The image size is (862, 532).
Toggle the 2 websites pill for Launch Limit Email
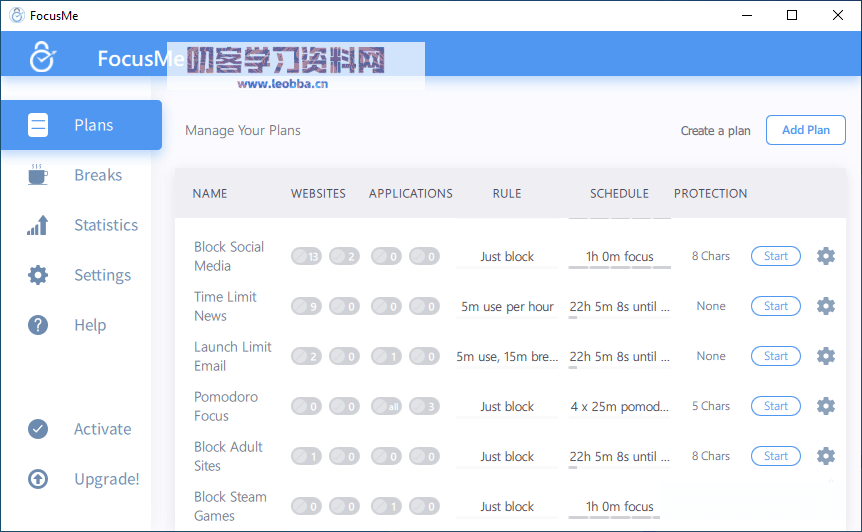(x=306, y=356)
